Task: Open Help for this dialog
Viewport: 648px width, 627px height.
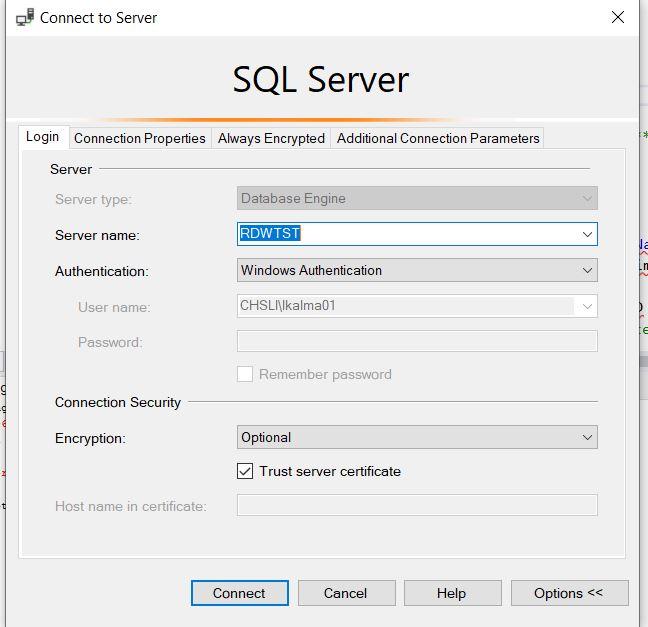Action: [x=451, y=593]
